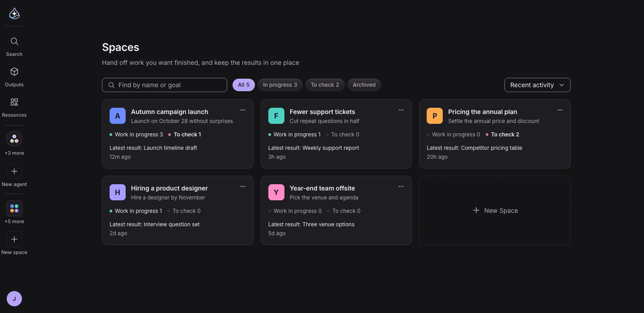
Task: Open the Pricing the annual plan P icon
Action: [435, 116]
